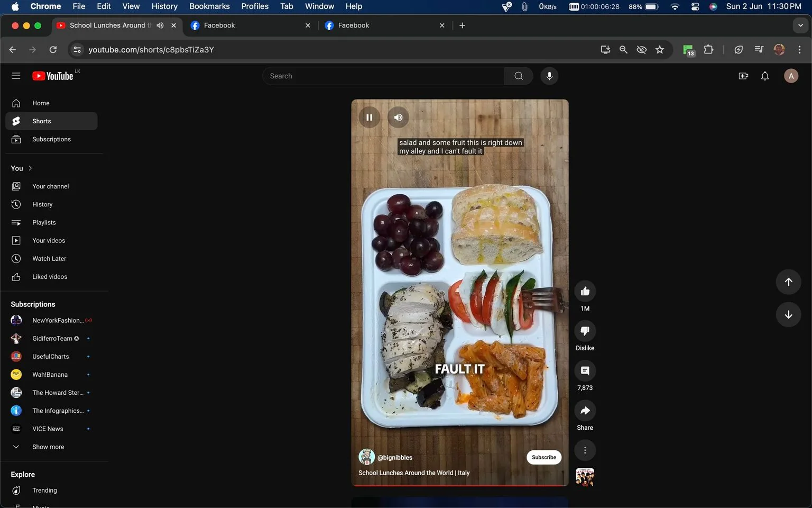This screenshot has width=812, height=508.
Task: Pause the playing Short
Action: tap(370, 117)
